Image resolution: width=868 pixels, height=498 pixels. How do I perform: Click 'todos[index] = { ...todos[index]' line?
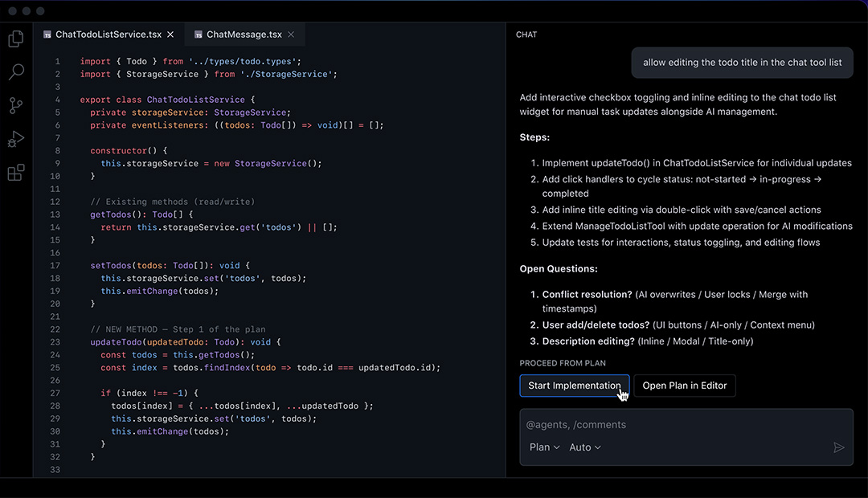click(x=243, y=406)
